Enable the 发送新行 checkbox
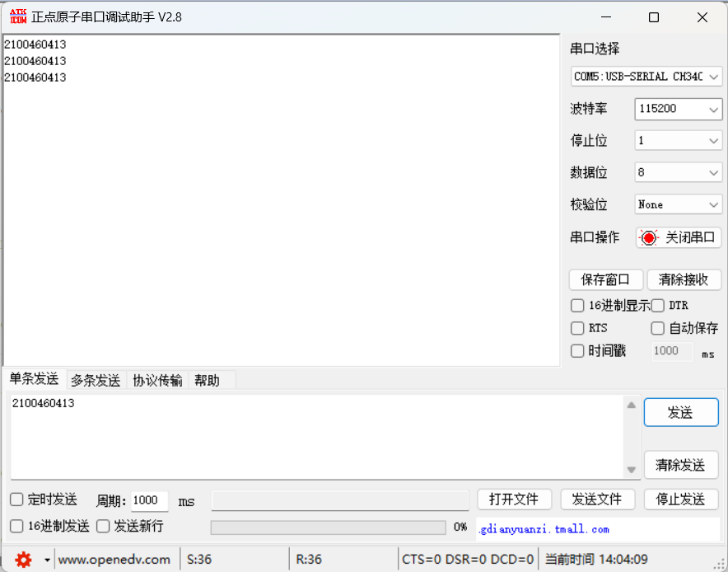 point(103,527)
